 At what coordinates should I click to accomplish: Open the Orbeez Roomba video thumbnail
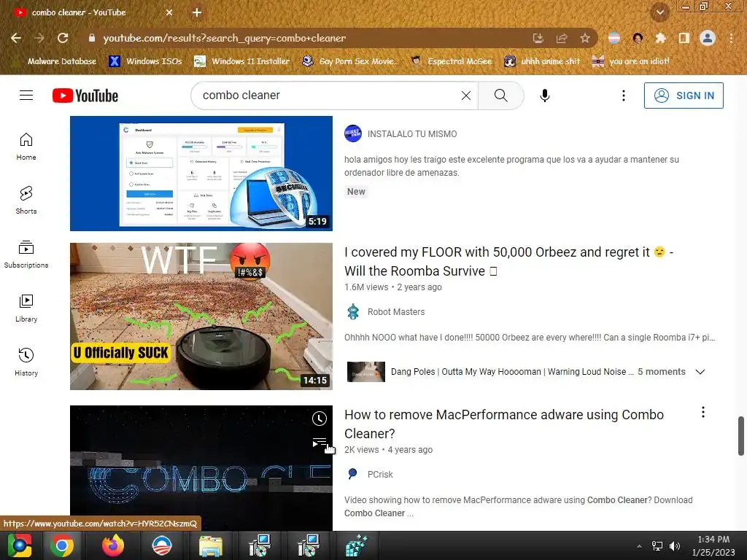tap(201, 316)
